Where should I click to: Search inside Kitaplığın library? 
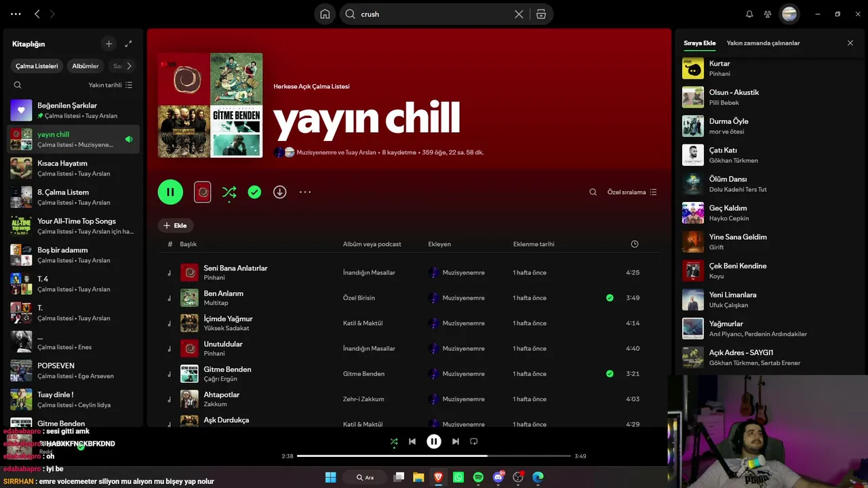(x=18, y=85)
